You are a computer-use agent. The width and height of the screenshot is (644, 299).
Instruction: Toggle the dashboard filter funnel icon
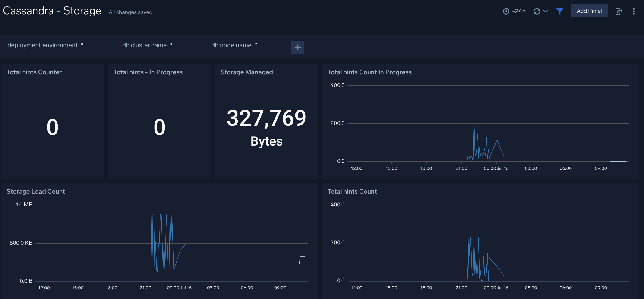click(559, 11)
